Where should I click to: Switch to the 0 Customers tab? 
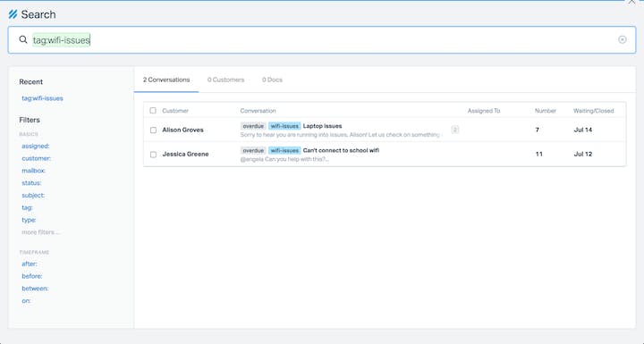point(226,80)
